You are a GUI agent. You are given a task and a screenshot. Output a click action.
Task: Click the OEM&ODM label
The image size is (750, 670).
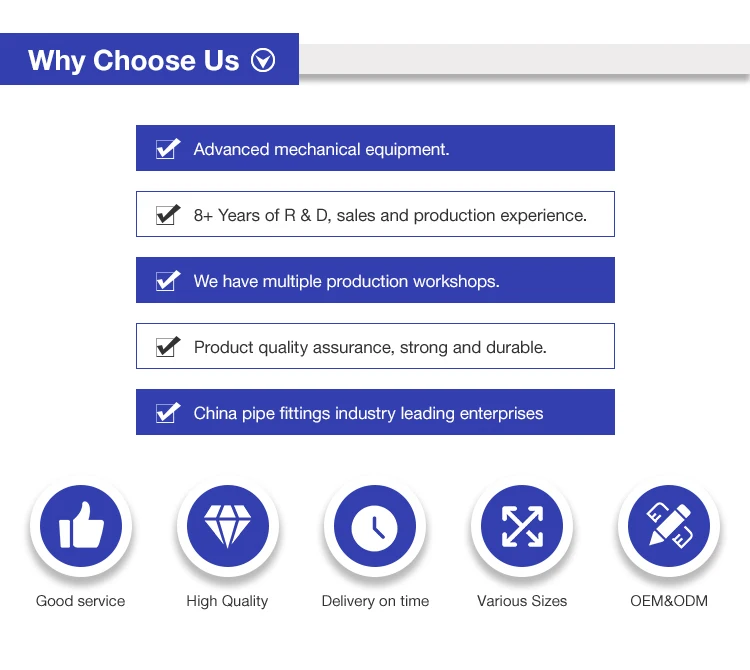coord(669,601)
